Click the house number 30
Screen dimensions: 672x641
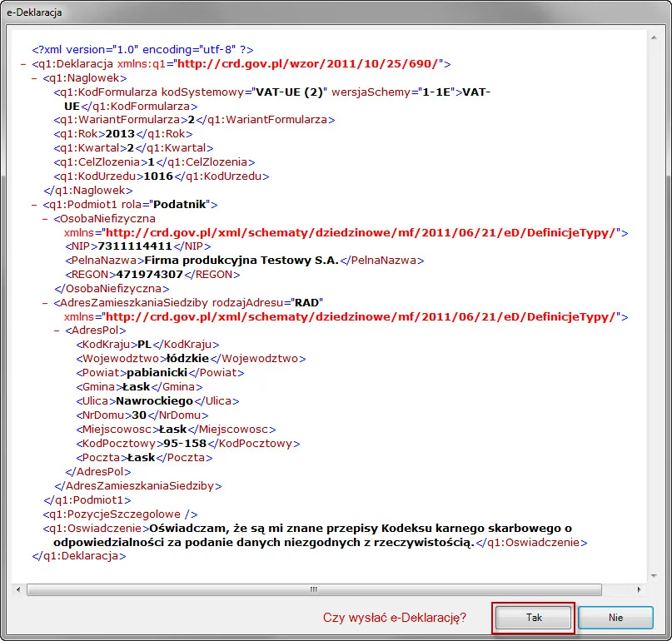139,415
